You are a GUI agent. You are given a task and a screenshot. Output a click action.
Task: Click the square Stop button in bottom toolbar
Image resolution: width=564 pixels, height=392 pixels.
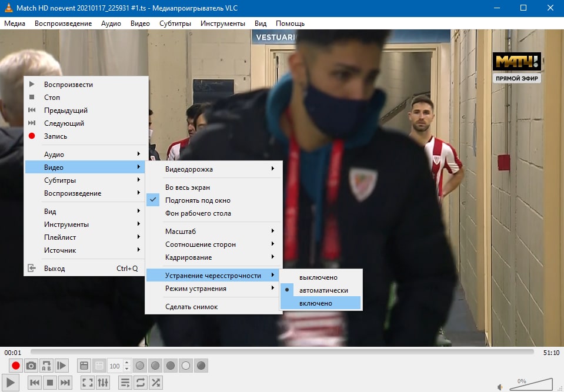(x=50, y=382)
